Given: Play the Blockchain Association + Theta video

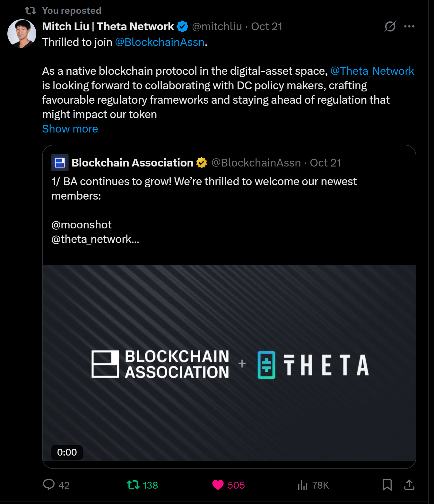Looking at the screenshot, I should [x=229, y=363].
